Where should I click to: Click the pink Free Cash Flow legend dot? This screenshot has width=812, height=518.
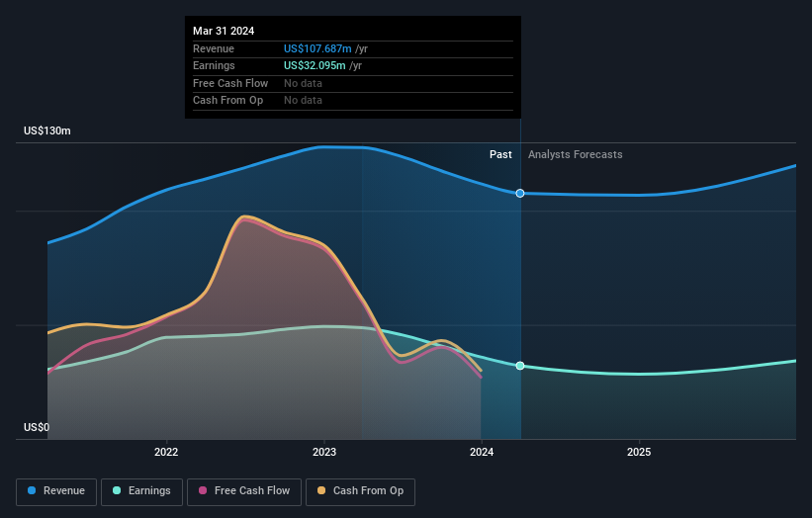coord(203,490)
